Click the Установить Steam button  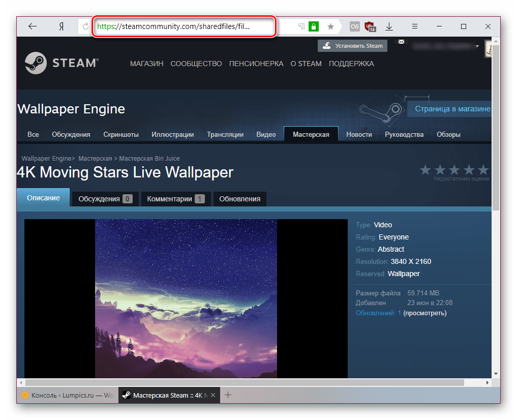tap(352, 46)
